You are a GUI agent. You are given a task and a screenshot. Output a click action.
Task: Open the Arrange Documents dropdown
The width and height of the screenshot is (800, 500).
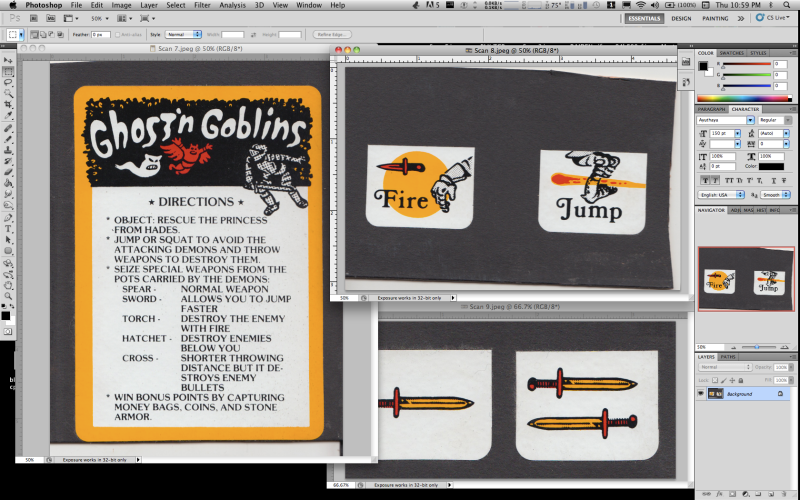click(123, 18)
